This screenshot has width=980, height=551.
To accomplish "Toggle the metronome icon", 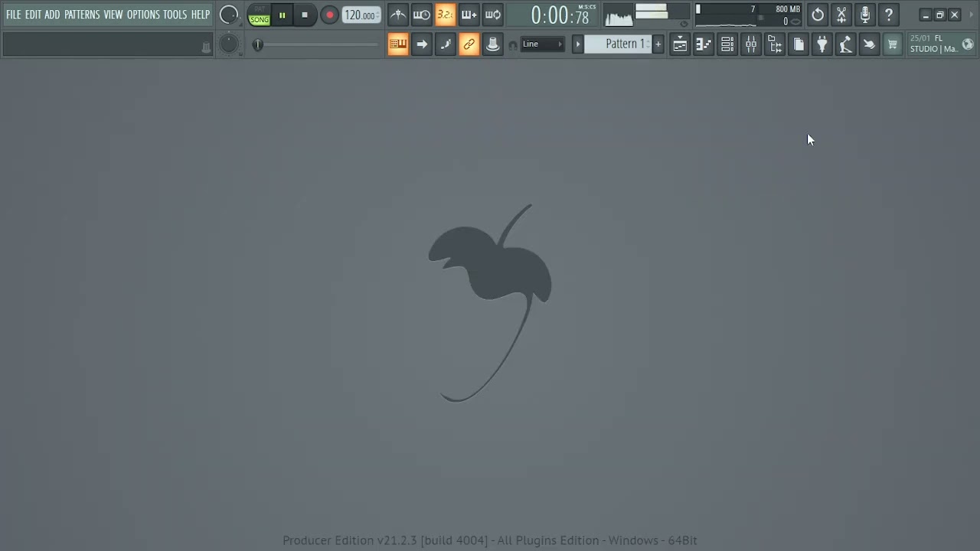I will click(x=398, y=15).
